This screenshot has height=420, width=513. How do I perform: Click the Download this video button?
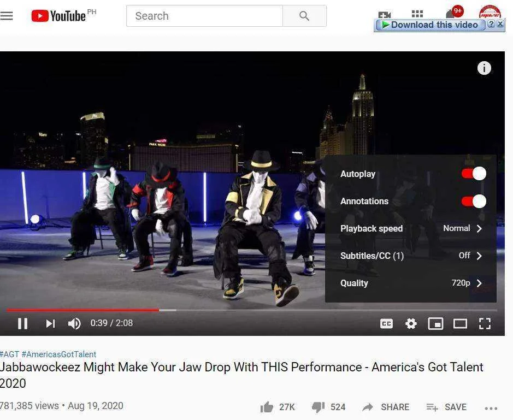pyautogui.click(x=430, y=25)
